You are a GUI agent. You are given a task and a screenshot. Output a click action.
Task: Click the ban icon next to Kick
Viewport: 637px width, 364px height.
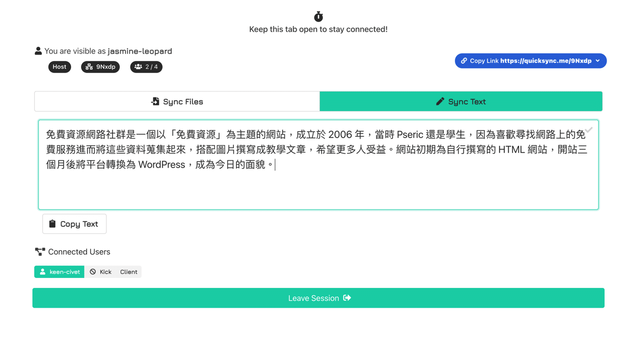click(92, 272)
